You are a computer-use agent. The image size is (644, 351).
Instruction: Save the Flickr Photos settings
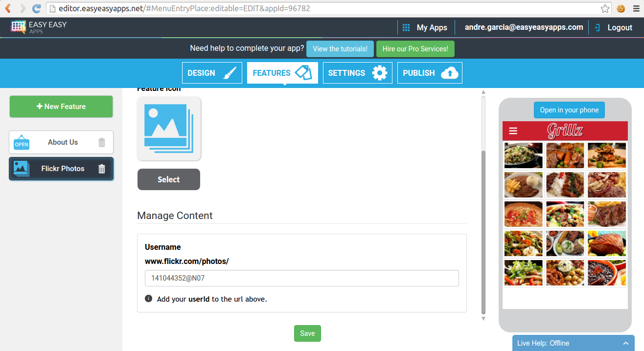[x=307, y=333]
